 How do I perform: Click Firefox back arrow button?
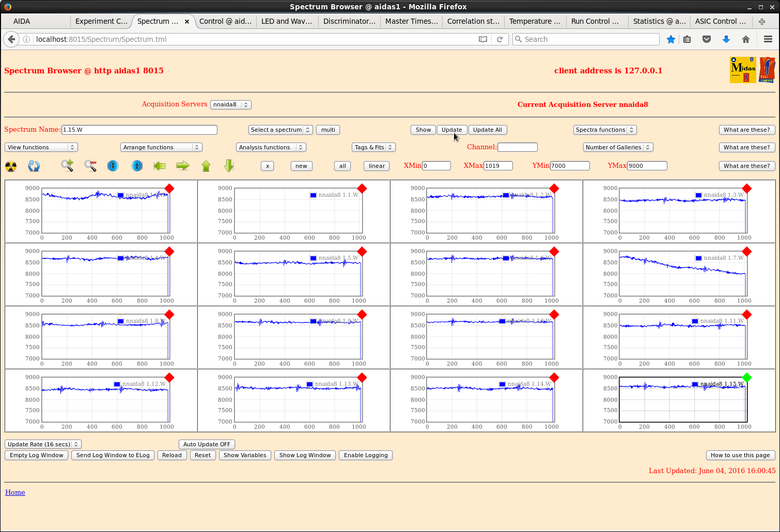(11, 39)
